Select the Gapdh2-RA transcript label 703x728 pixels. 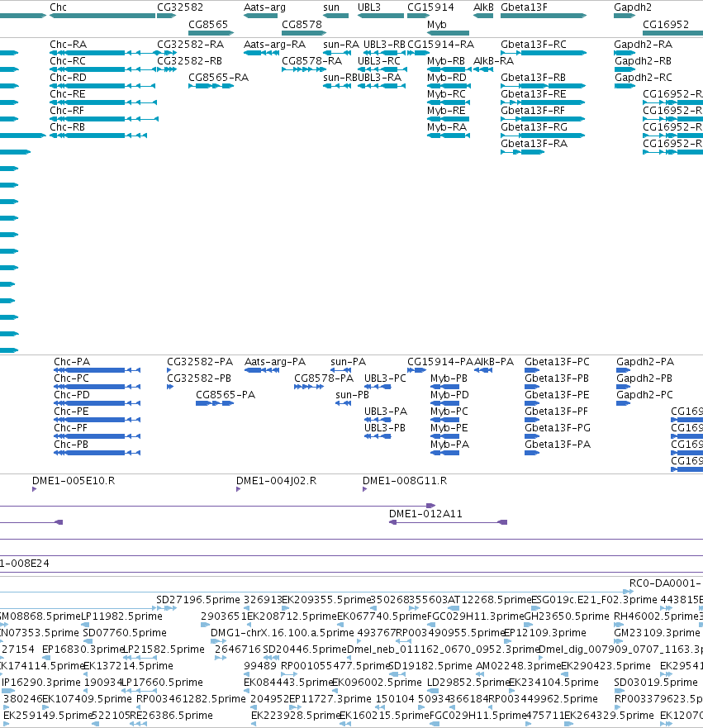click(x=644, y=45)
